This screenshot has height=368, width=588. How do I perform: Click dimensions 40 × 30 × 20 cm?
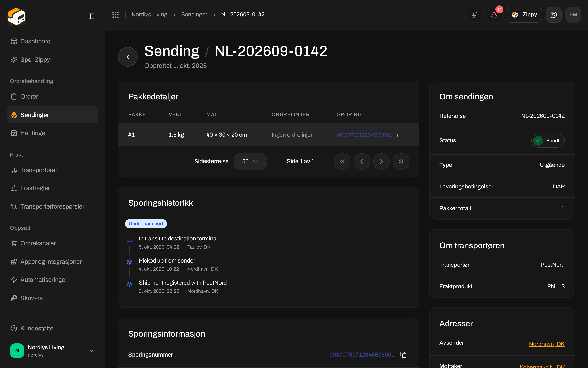226,135
